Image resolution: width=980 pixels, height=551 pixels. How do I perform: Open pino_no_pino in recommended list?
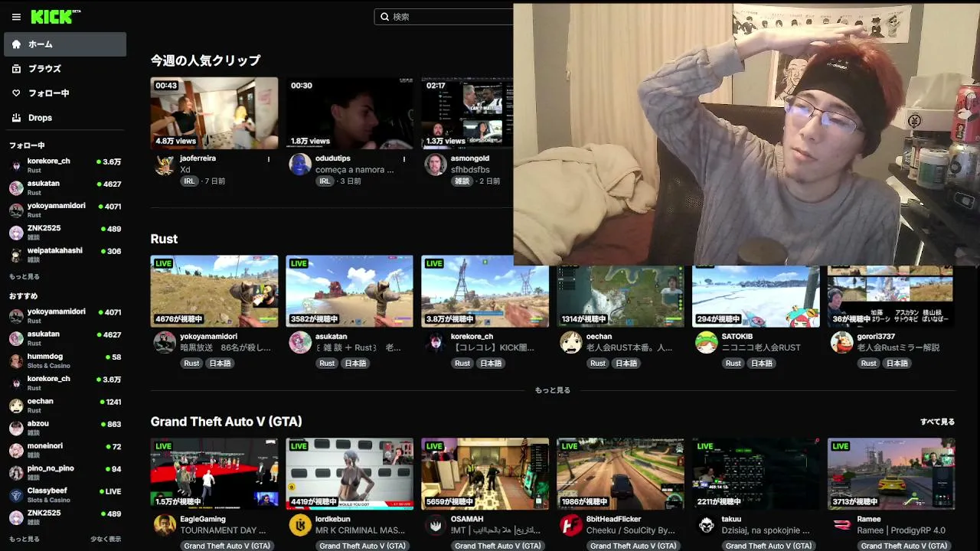coord(65,472)
